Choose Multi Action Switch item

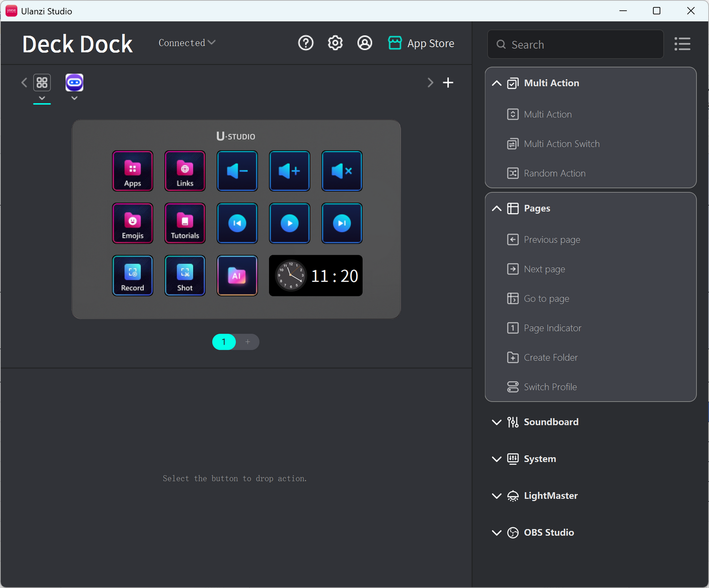561,144
